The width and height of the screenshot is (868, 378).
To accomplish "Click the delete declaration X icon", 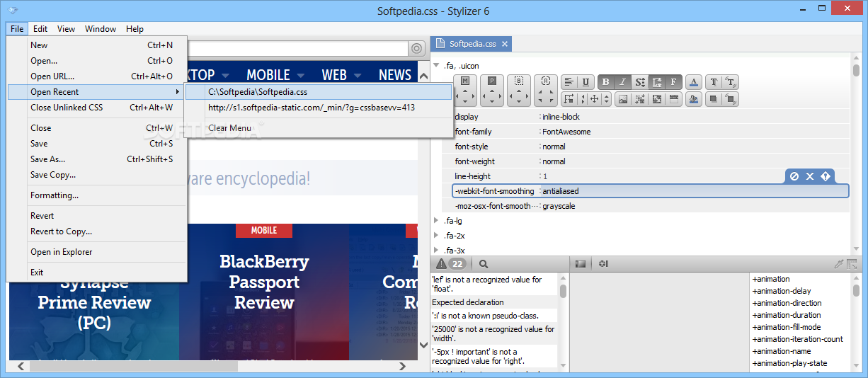I will pos(810,176).
